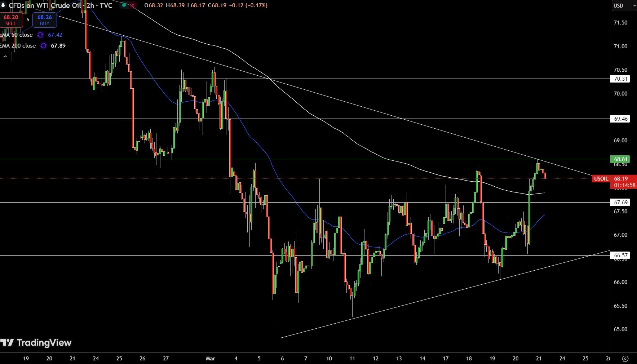This screenshot has width=637, height=364.
Task: Click the 27 date on time axis
Action: (166, 359)
